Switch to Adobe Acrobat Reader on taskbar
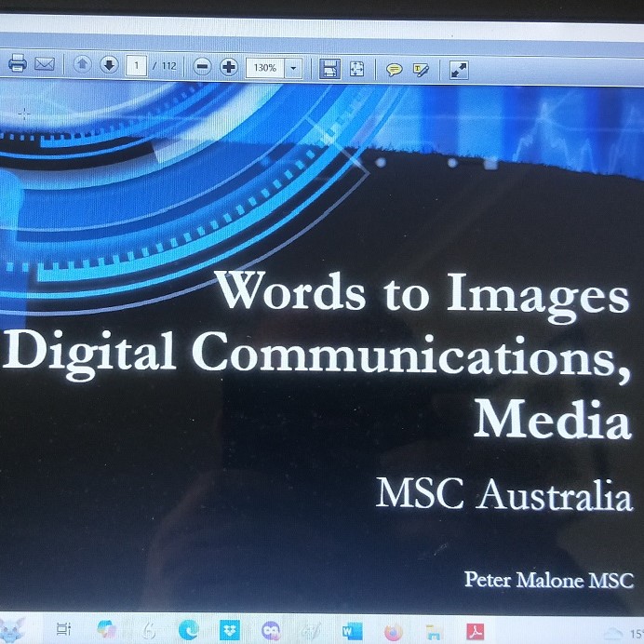644x644 pixels. (475, 632)
